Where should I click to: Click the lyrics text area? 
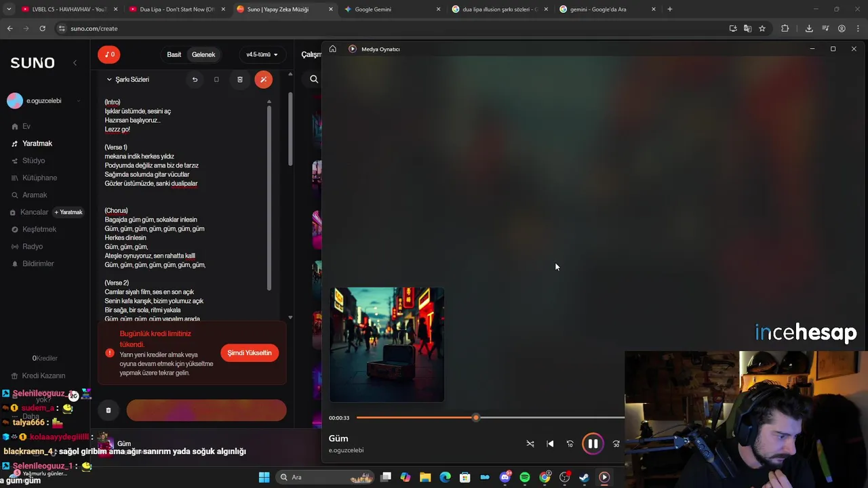coord(183,210)
